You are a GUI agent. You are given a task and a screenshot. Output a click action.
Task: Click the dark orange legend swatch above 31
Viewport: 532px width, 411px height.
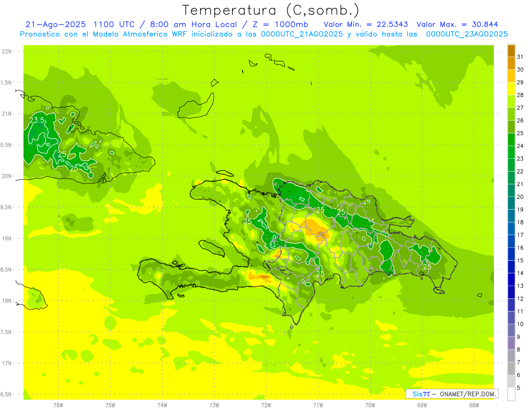[x=511, y=51]
